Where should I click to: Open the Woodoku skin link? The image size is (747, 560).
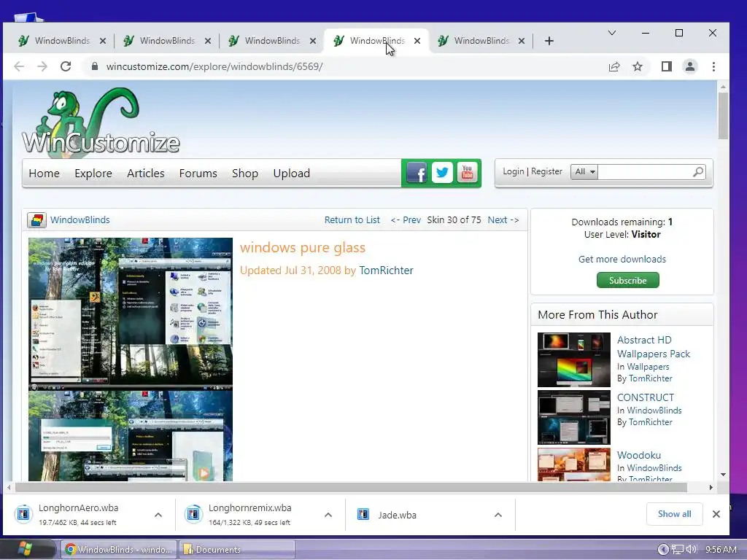point(639,455)
